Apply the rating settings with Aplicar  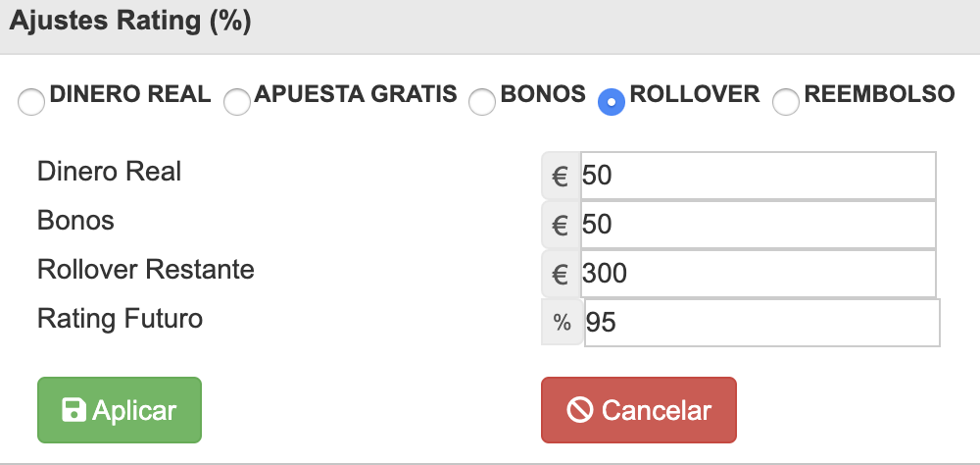coord(120,410)
